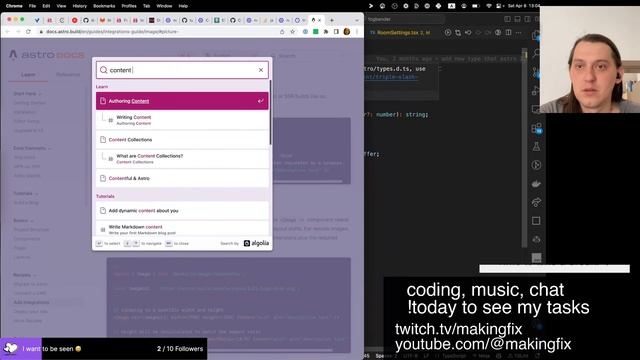Open the Extensions view in VS Code activity bar
Image resolution: width=640 pixels, height=360 pixels.
tap(536, 128)
